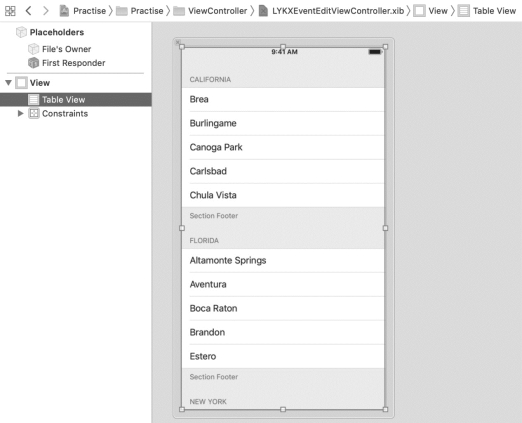The image size is (522, 423).
Task: Click the Practise project icon in breadcrumb
Action: click(64, 11)
